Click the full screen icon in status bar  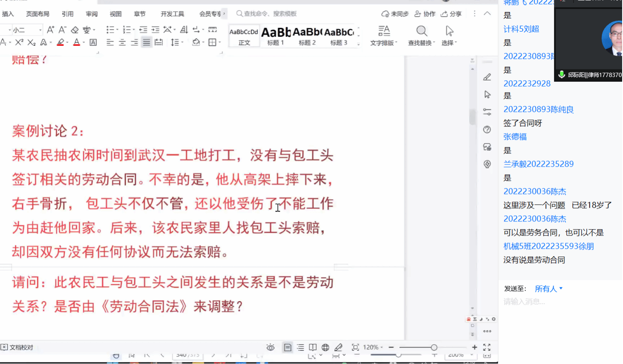click(x=487, y=347)
